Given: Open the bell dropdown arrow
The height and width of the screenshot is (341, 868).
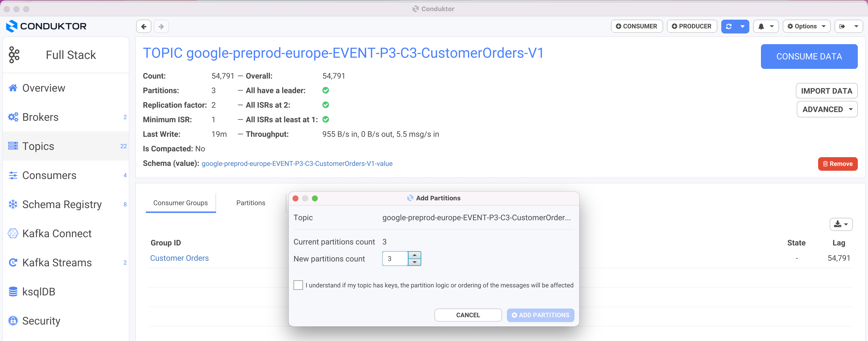Looking at the screenshot, I should point(772,26).
